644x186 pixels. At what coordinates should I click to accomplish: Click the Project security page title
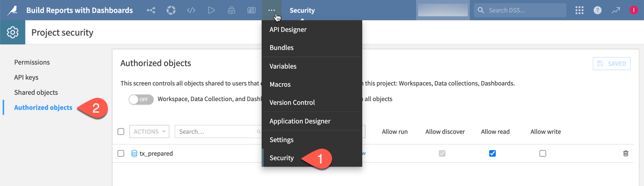pos(62,32)
